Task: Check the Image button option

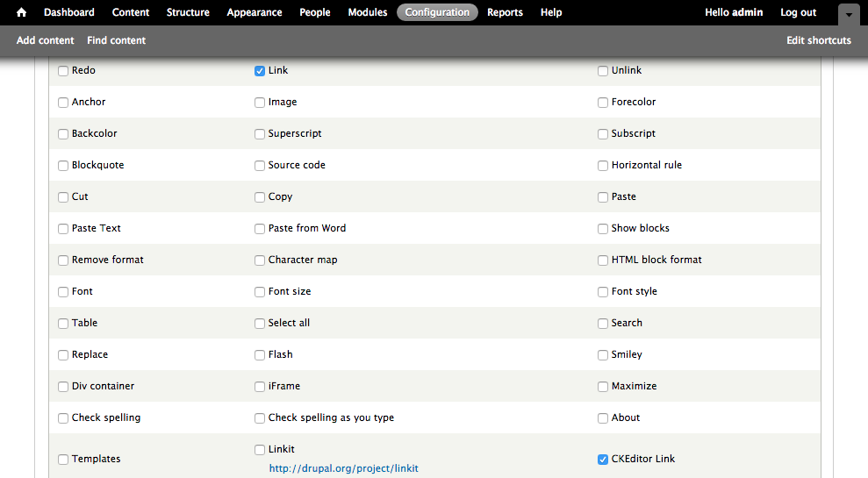Action: click(260, 103)
